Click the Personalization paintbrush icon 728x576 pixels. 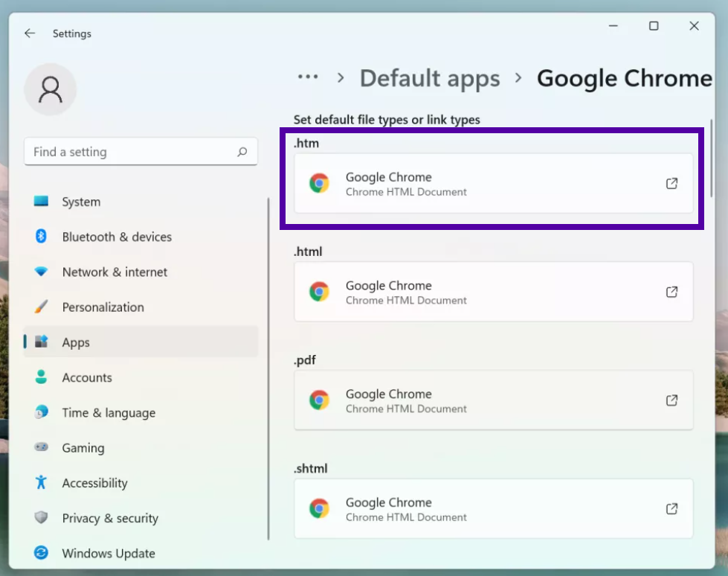(41, 307)
